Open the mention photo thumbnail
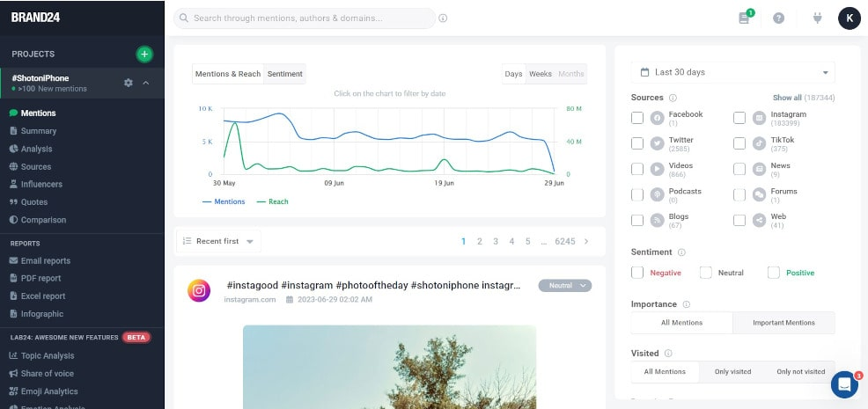 point(389,367)
